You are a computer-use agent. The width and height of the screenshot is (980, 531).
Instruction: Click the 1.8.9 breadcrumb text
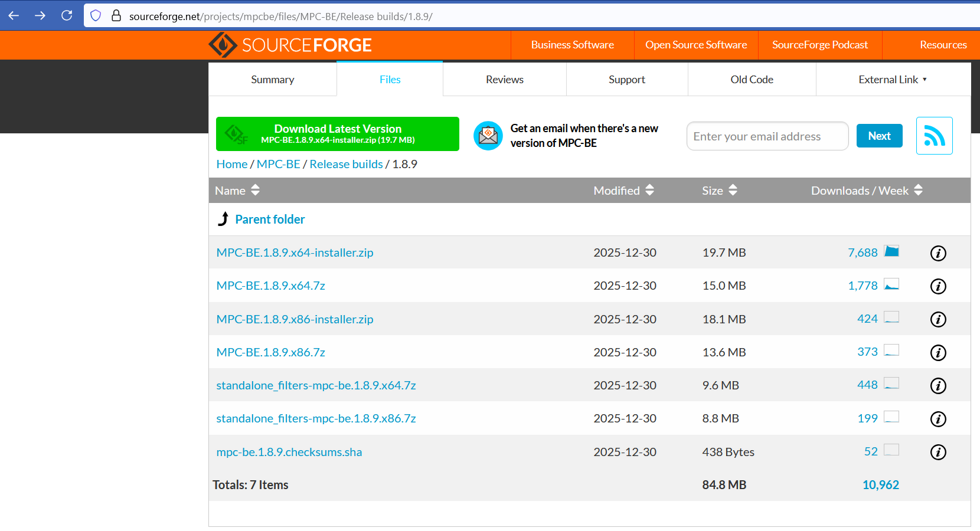pyautogui.click(x=405, y=164)
